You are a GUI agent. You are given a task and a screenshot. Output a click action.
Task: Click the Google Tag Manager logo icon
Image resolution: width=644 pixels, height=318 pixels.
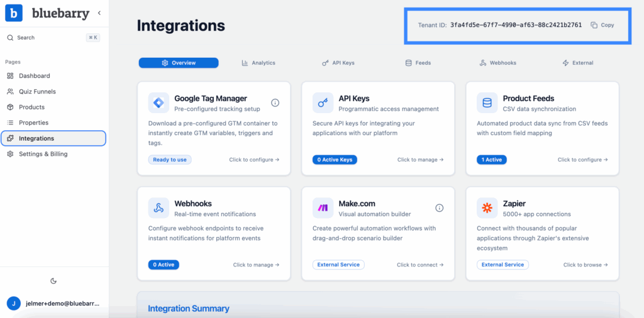point(158,102)
